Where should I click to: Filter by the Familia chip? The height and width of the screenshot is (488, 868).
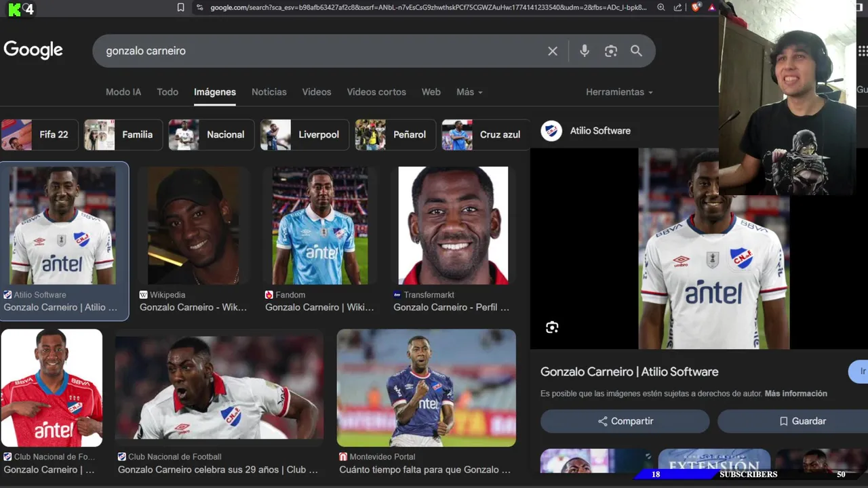click(123, 135)
